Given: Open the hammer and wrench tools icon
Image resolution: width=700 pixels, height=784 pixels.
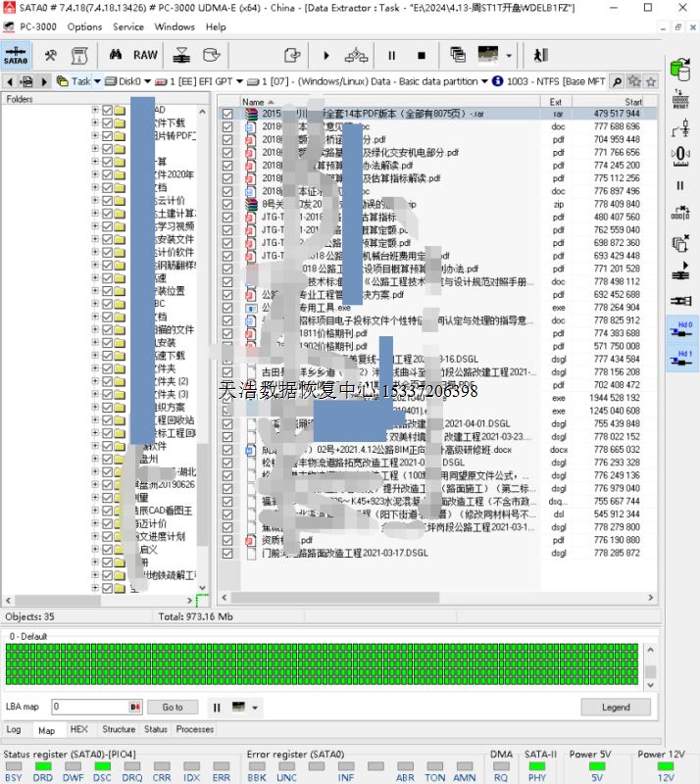Looking at the screenshot, I should click(50, 56).
